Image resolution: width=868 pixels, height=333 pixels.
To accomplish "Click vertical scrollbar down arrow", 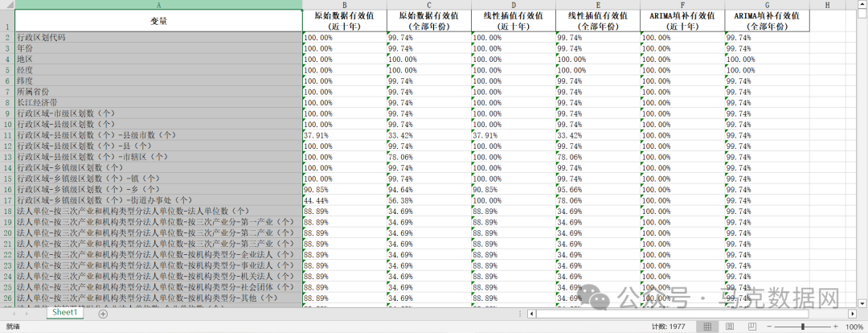I will click(x=862, y=302).
